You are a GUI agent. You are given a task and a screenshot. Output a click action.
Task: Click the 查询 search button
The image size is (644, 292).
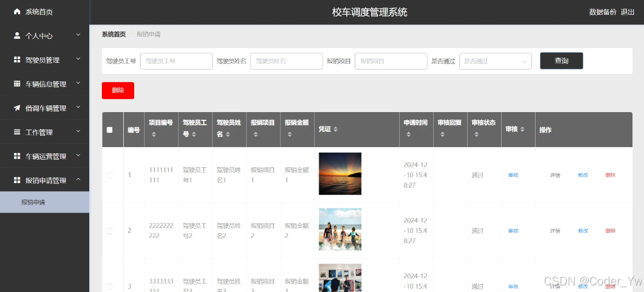point(561,61)
